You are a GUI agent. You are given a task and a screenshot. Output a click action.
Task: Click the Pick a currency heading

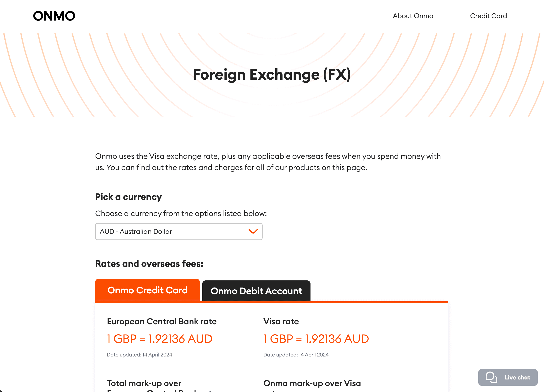128,197
